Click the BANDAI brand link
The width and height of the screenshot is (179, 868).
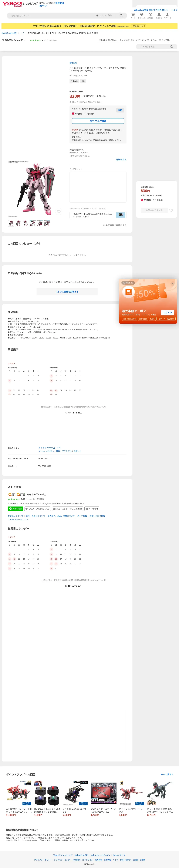[73, 63]
